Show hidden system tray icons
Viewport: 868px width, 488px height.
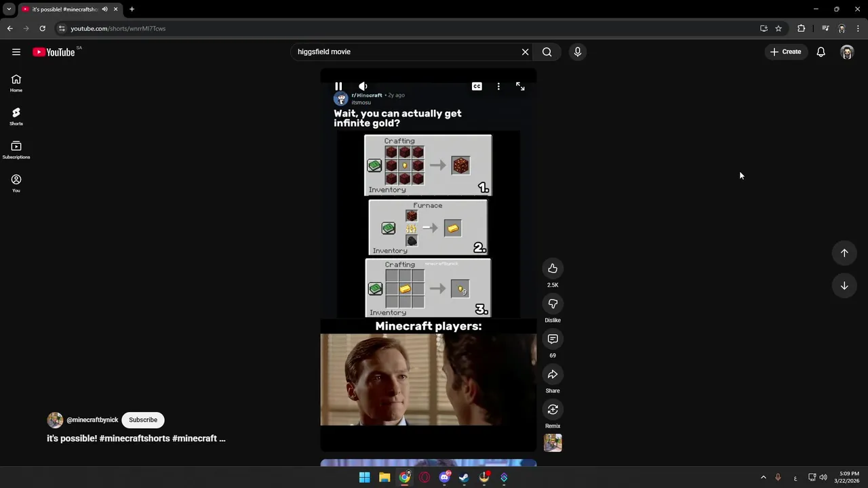tap(763, 478)
